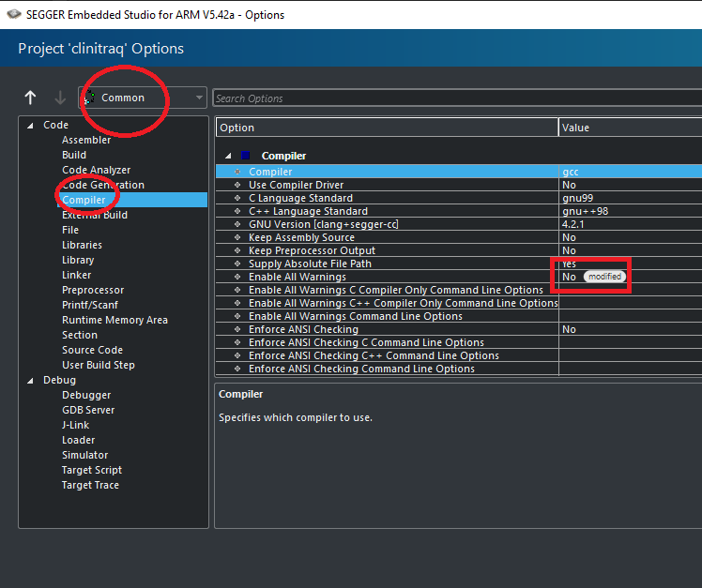Select Libraries category
702x588 pixels.
pos(82,245)
